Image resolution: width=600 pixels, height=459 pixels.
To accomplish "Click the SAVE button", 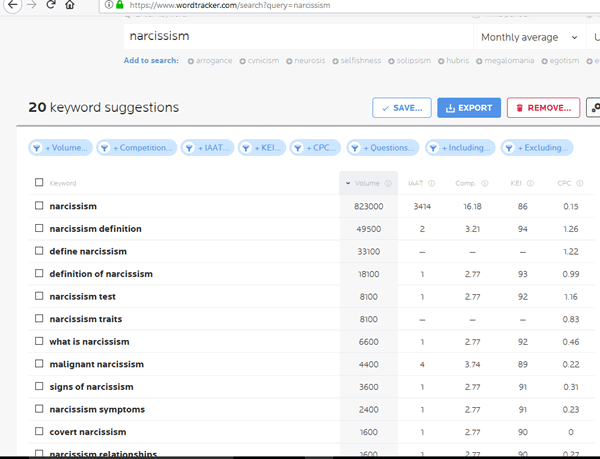I will (402, 108).
